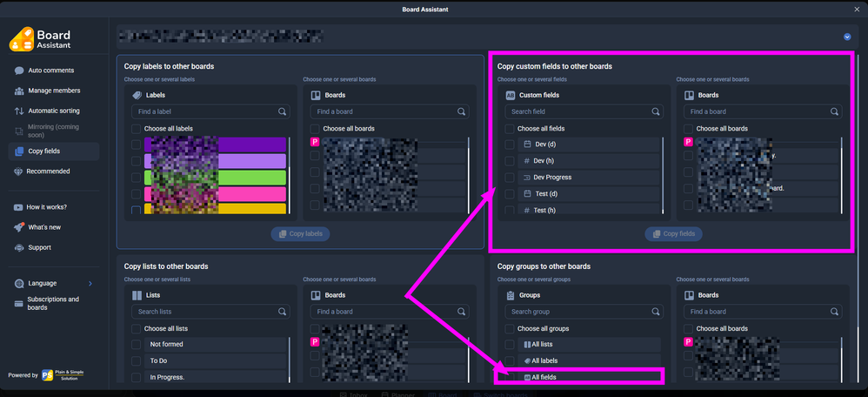868x397 pixels.
Task: Click the How it works video icon
Action: click(18, 207)
